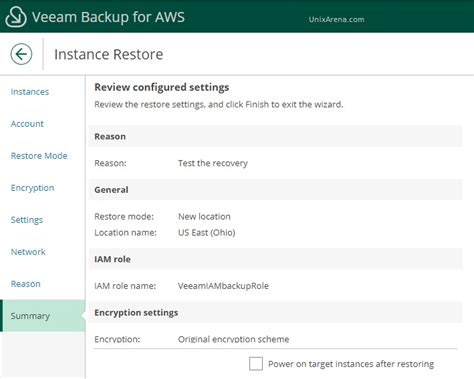Click the UnixArena.com text in header

coord(336,19)
